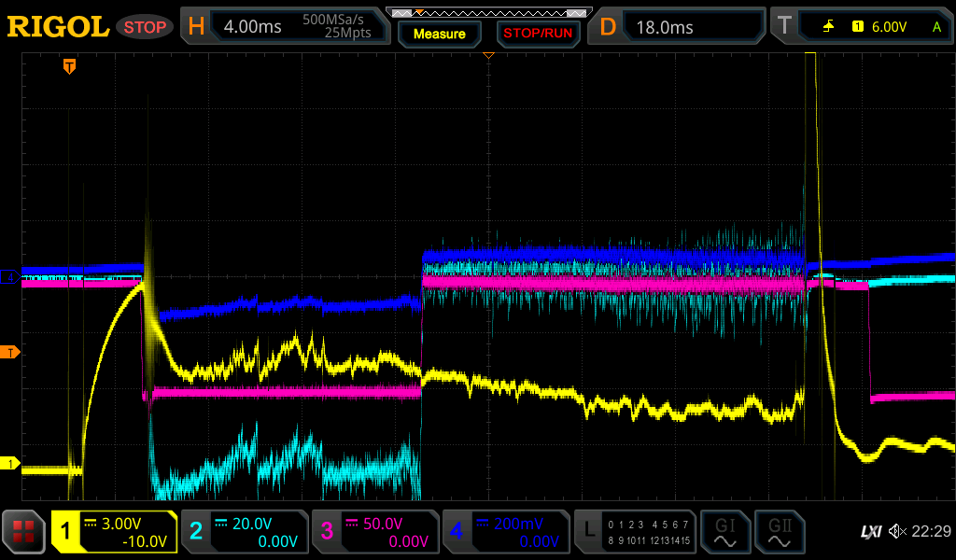The width and height of the screenshot is (956, 560).
Task: Click the orange trigger level marker on left edge
Action: click(11, 352)
